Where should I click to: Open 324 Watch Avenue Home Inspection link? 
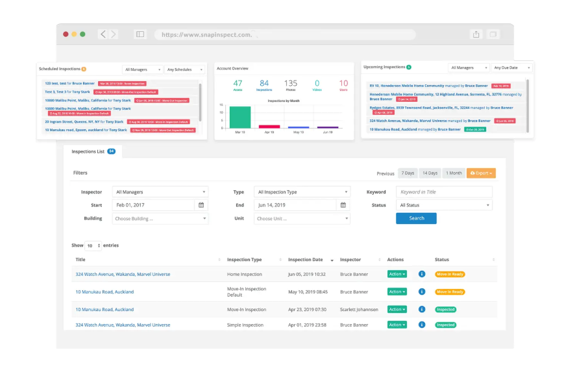coord(123,274)
